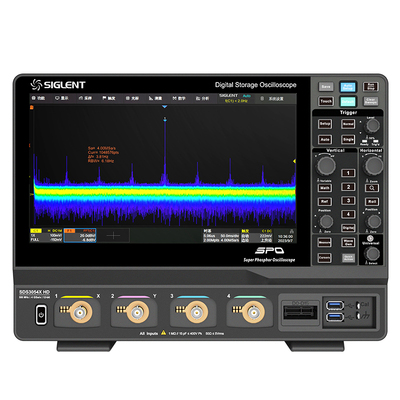Open the orange F1 FFT descriptor box
The width and height of the screenshot is (400, 400).
pos(80,235)
